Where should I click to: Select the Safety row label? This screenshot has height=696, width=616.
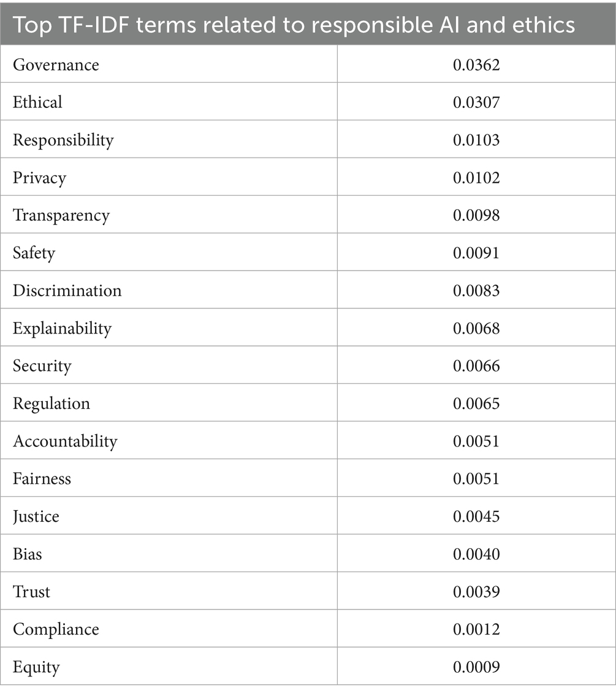click(34, 253)
